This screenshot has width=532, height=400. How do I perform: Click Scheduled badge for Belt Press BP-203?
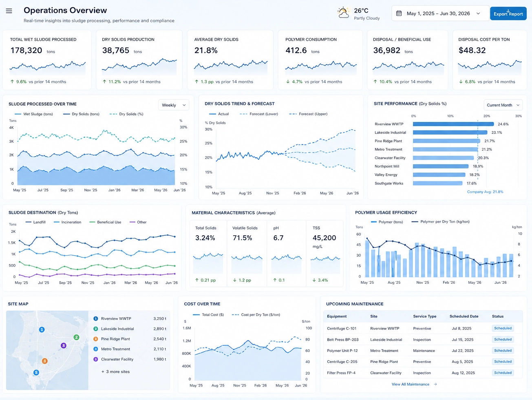point(503,339)
